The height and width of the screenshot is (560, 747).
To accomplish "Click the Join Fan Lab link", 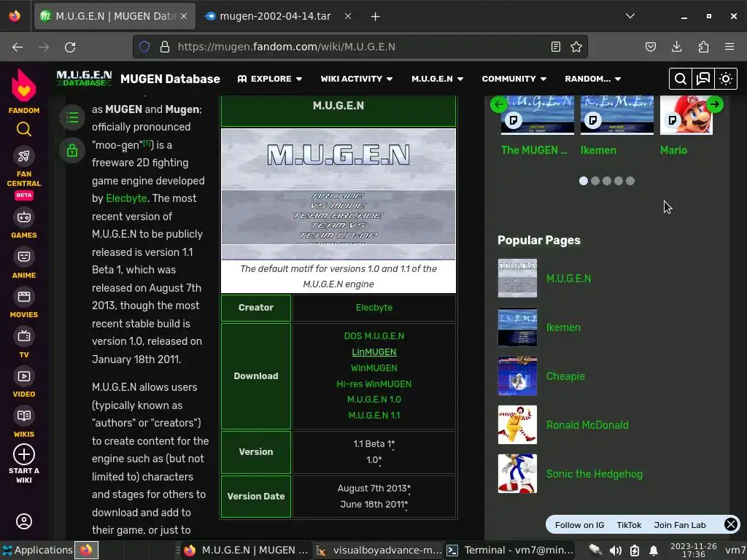I will (x=679, y=525).
